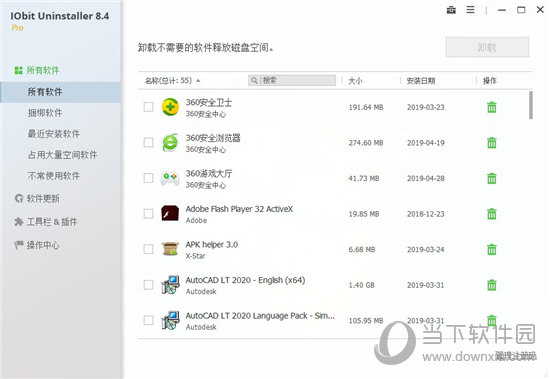Screen dimensions: 550x379
Task: Click the 360安全浏览器 app icon
Action: 170,142
